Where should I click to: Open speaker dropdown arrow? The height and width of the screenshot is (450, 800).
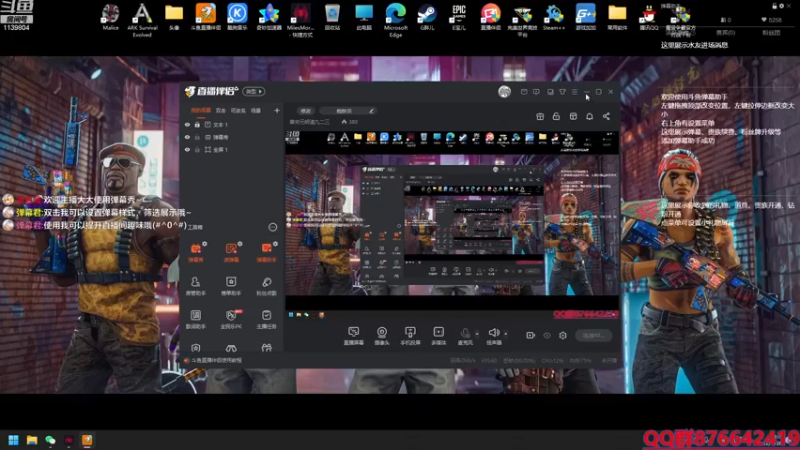(x=506, y=334)
